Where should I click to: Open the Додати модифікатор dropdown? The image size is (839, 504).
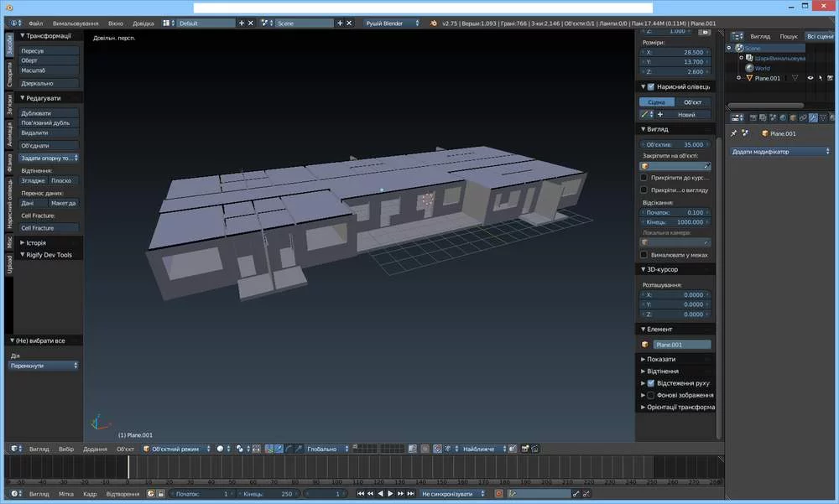[779, 152]
